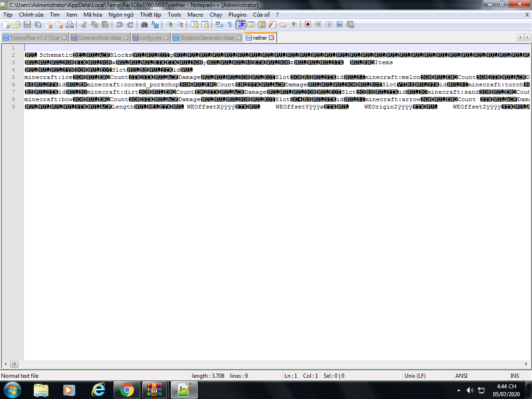Viewport: 532px width, 399px height.
Task: Open the Tệp menu
Action: coord(8,15)
